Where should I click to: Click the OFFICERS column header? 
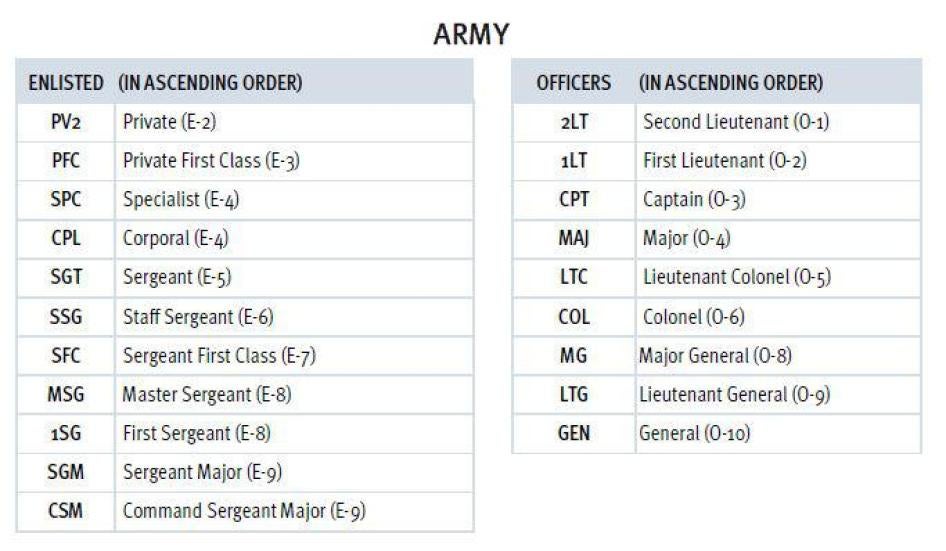pyautogui.click(x=573, y=83)
